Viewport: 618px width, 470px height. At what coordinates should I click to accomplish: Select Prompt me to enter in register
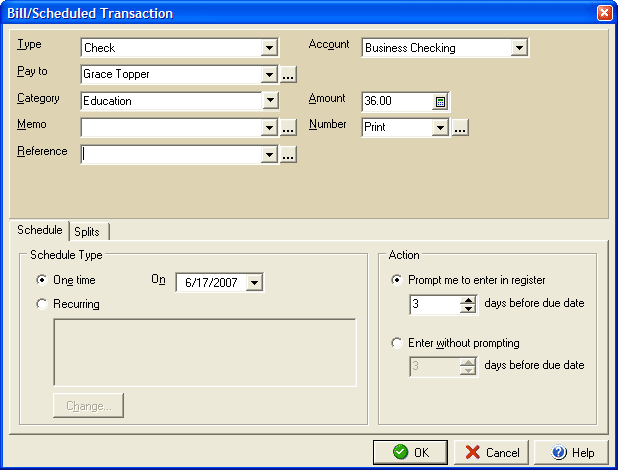(398, 280)
